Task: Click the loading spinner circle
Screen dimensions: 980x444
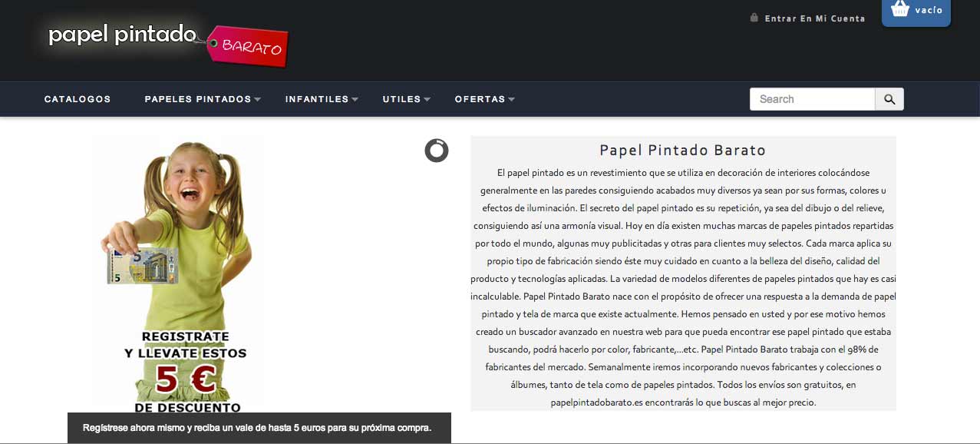Action: pos(436,151)
